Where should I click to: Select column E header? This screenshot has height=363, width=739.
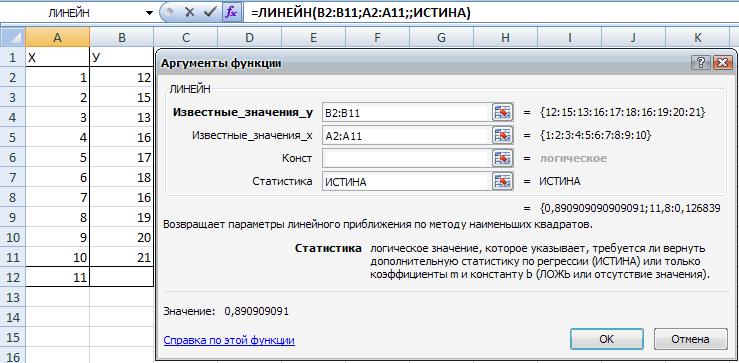[313, 38]
